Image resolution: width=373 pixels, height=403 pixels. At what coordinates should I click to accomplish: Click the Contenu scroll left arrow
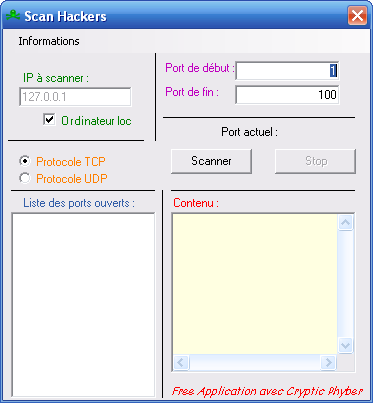181,362
